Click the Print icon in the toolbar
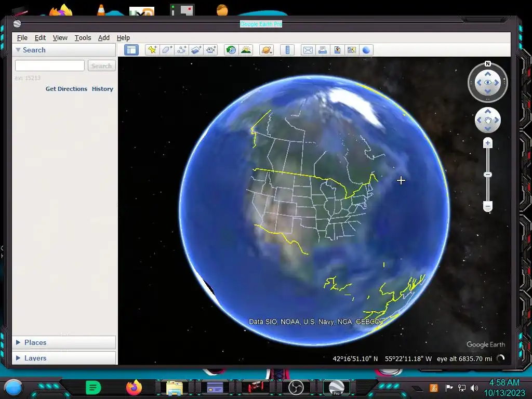 (322, 50)
